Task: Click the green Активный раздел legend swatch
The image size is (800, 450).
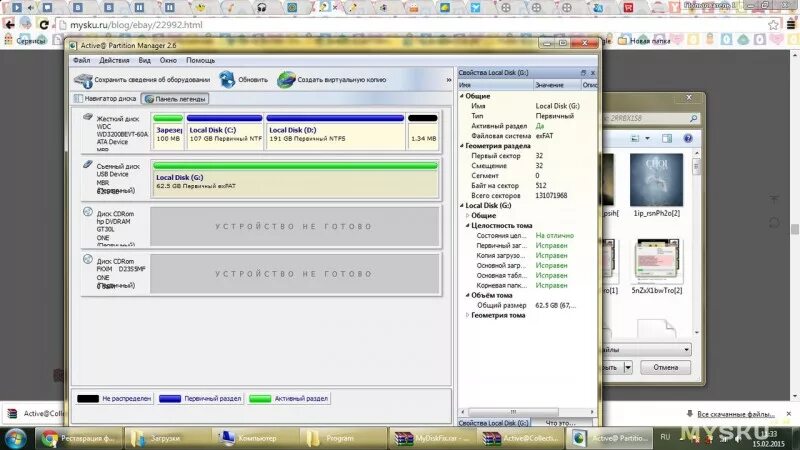Action: pyautogui.click(x=260, y=398)
